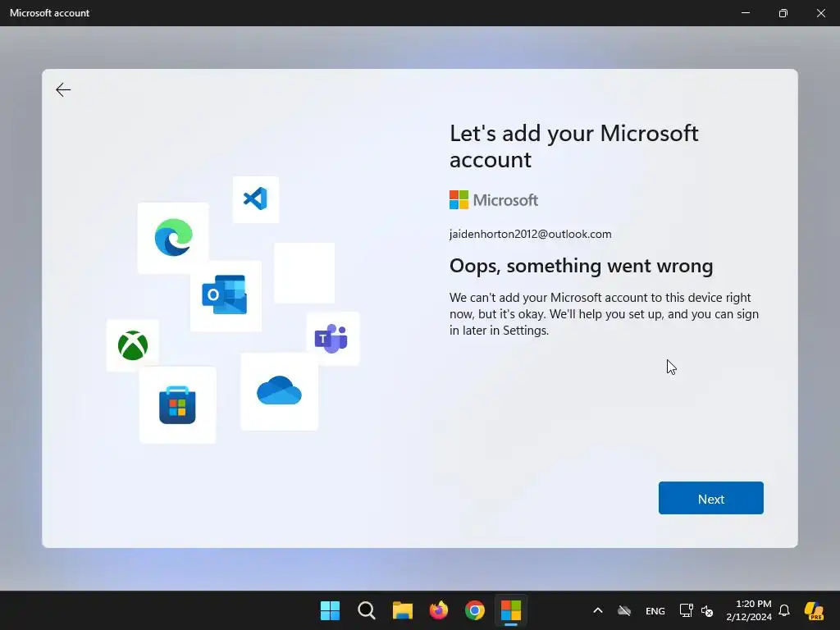Click the Microsoft Teams icon tile
Viewport: 840px width, 630px height.
pos(332,339)
